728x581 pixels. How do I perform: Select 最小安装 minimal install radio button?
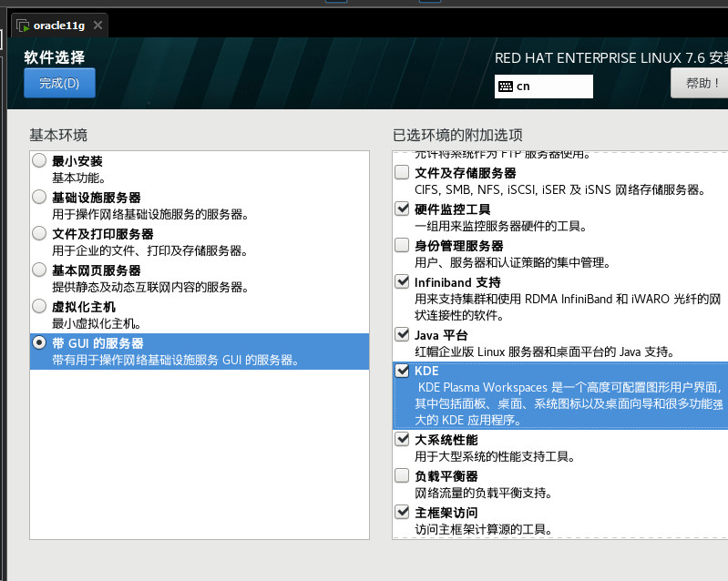point(39,161)
